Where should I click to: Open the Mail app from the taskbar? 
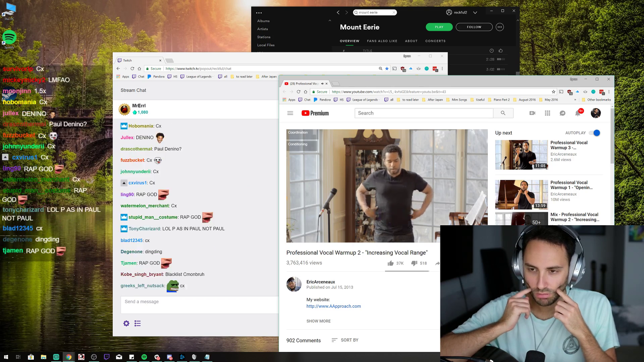tap(119, 357)
